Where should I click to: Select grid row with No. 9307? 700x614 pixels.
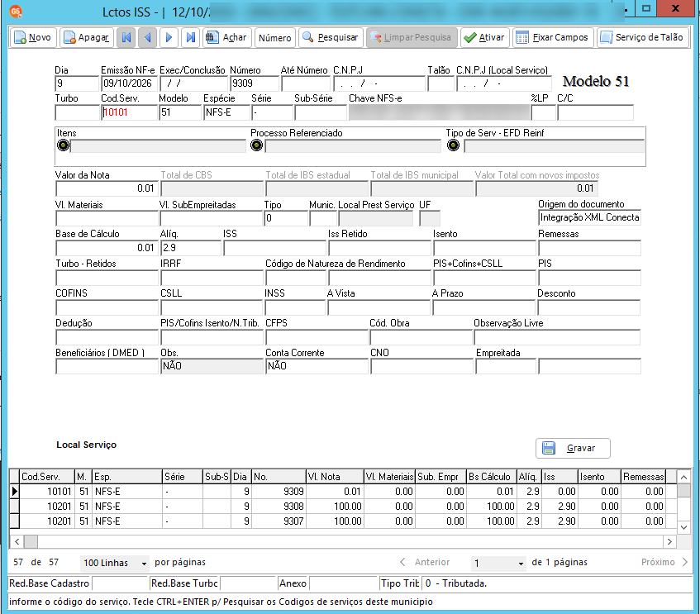tap(343, 521)
